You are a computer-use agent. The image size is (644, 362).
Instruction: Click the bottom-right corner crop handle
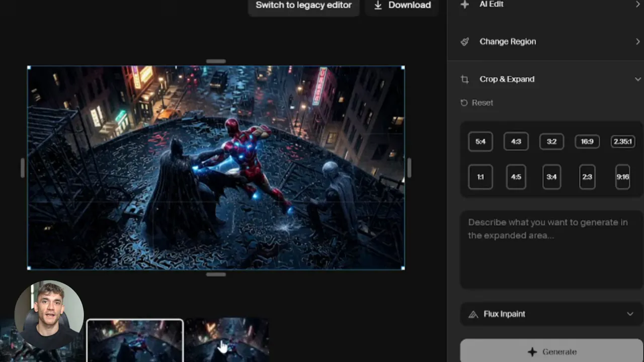(403, 268)
